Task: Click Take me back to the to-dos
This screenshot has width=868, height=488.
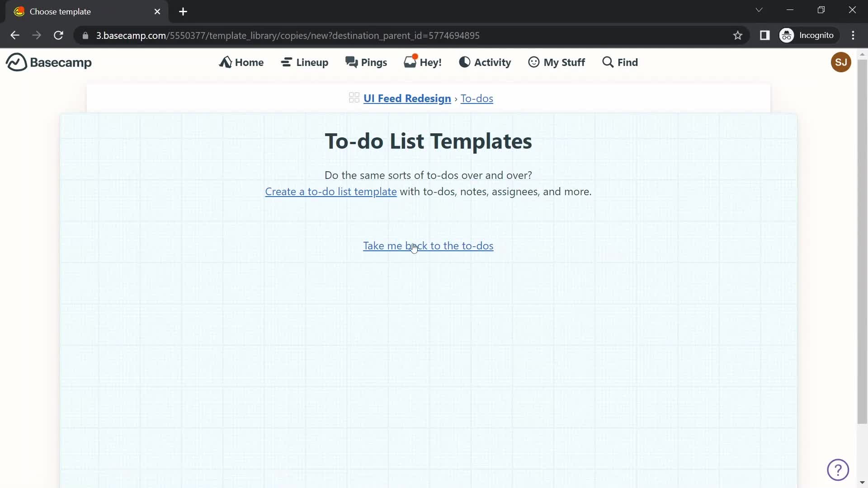Action: [x=428, y=245]
